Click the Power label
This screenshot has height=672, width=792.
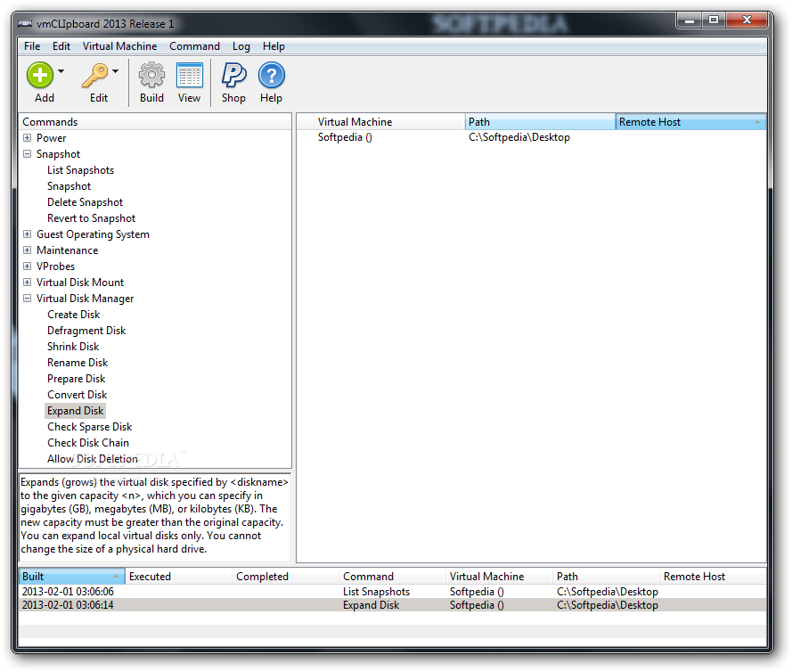(x=51, y=138)
